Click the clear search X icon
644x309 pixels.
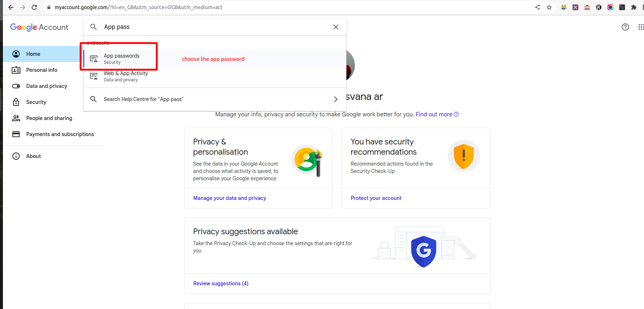[336, 27]
